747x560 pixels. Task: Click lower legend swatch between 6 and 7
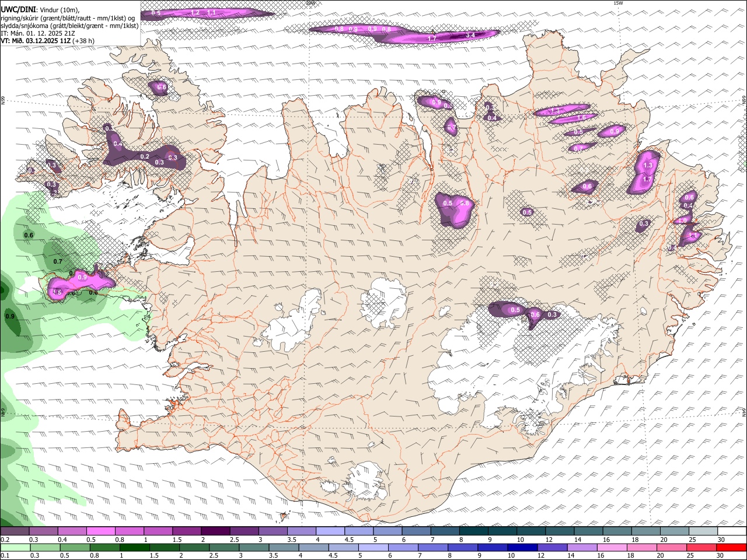pos(403,547)
